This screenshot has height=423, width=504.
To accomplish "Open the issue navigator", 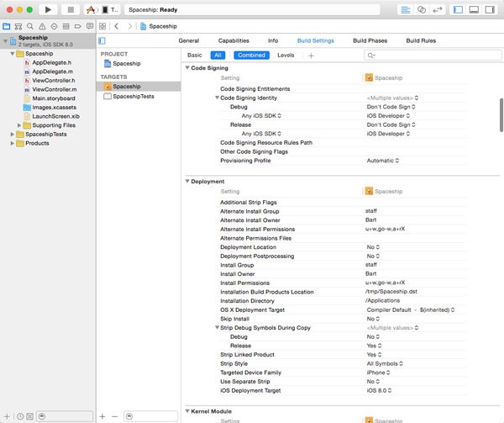I will [42, 26].
